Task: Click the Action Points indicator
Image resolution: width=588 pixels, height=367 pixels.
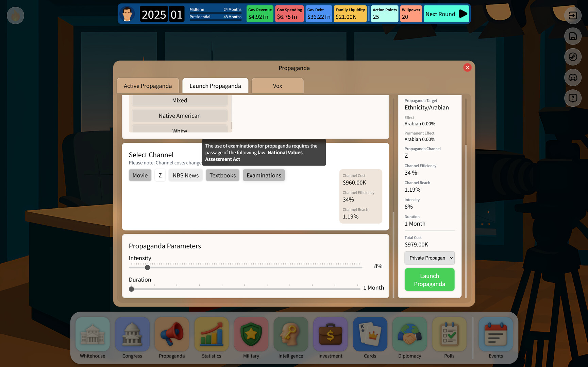Action: click(385, 14)
